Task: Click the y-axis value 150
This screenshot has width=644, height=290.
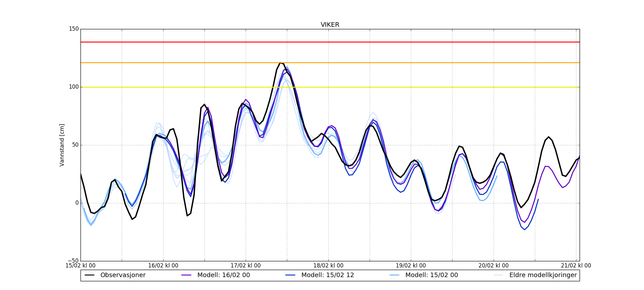Action: (74, 29)
